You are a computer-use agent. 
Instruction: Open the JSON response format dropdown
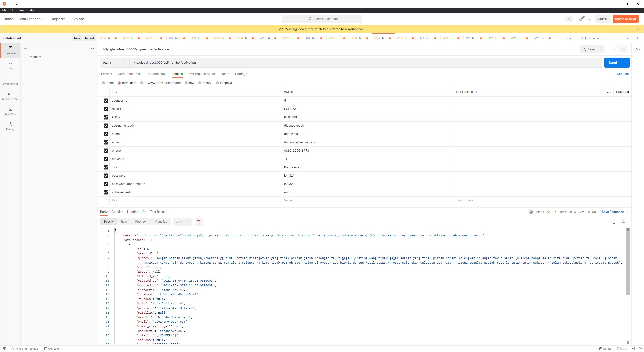[x=182, y=222]
